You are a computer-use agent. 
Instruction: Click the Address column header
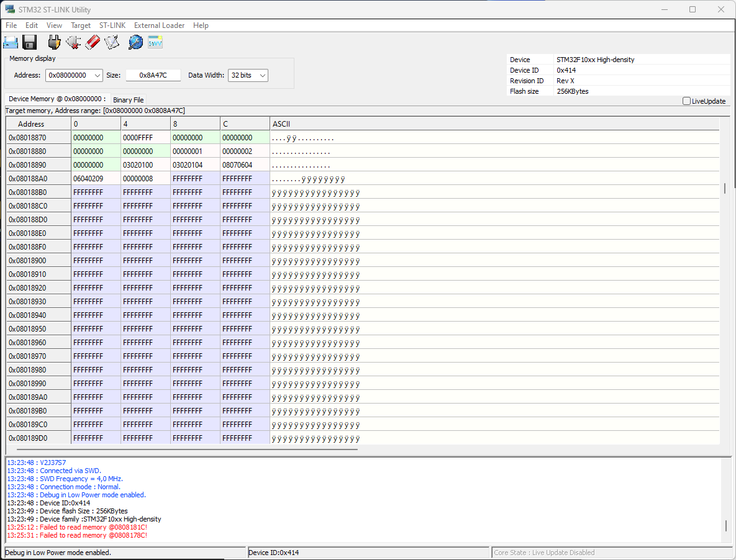(x=39, y=124)
